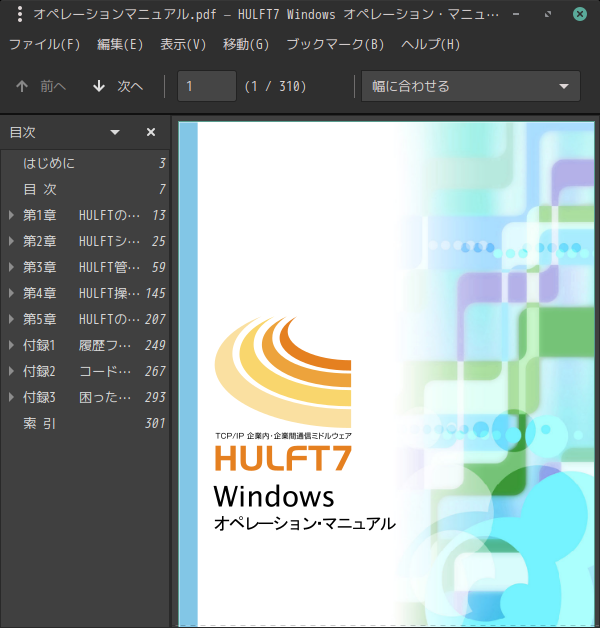Image resolution: width=600 pixels, height=628 pixels.
Task: Select 目 次 entry on page 7
Action: 86,189
